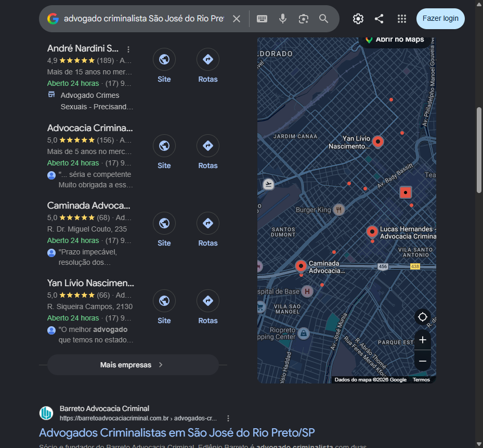Get Rotas for Caminada Advocacia
Screen dimensions: 483x448
pyautogui.click(x=208, y=229)
